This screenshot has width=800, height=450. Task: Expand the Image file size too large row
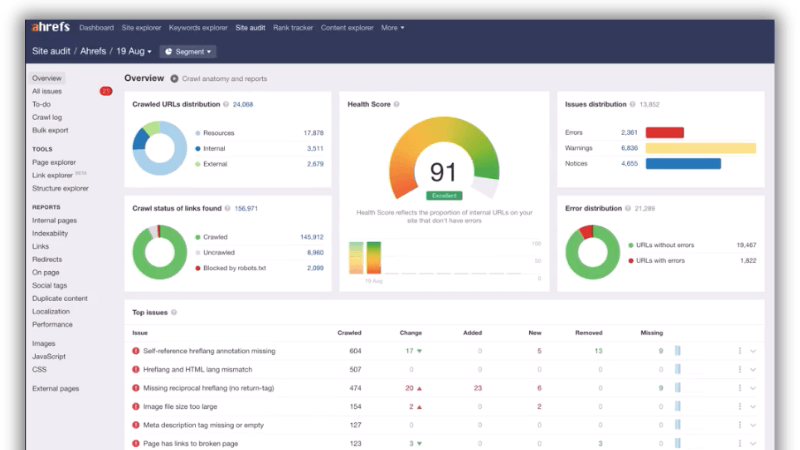pyautogui.click(x=753, y=407)
